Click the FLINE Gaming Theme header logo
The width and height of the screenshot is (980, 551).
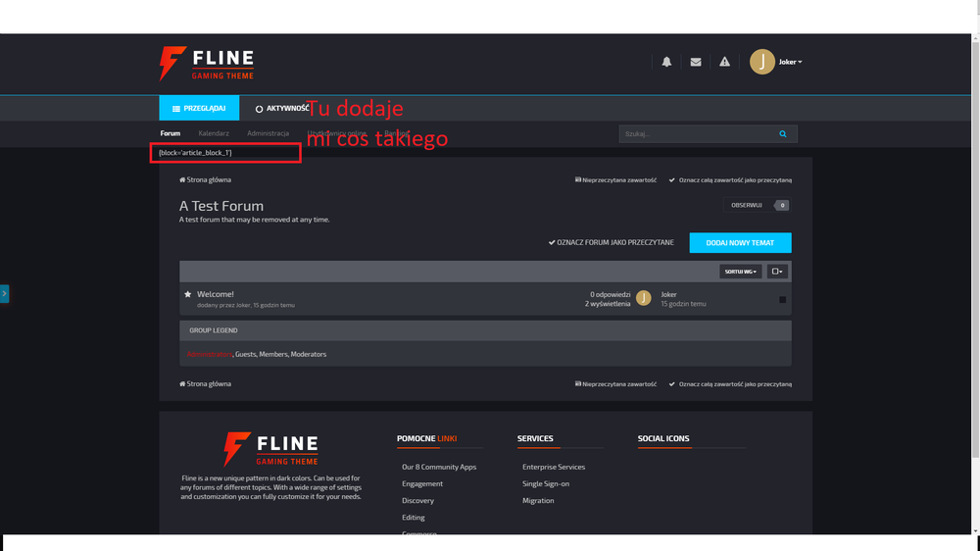click(207, 64)
